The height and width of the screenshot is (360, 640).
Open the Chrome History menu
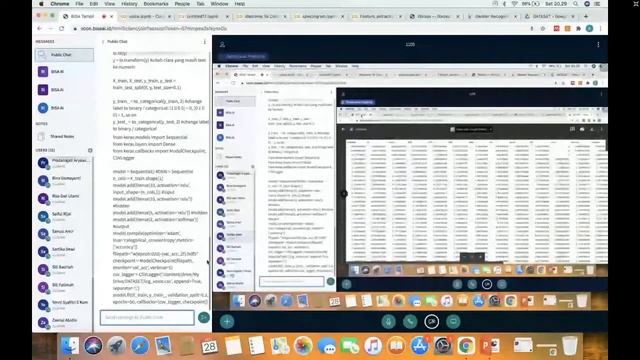click(x=129, y=4)
